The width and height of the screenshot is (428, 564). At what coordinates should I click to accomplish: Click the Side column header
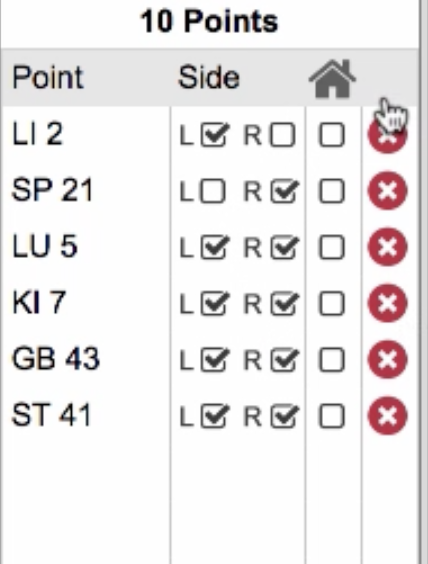coord(209,77)
